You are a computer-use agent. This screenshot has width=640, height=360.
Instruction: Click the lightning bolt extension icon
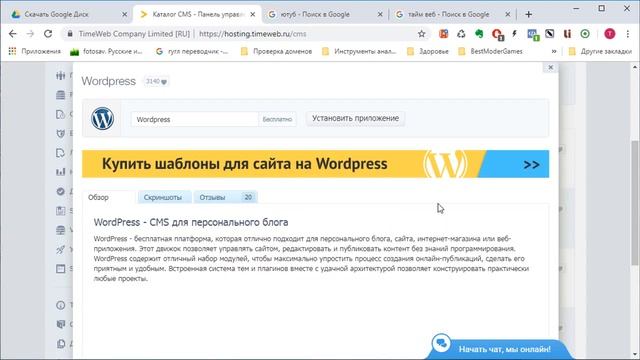click(x=514, y=34)
